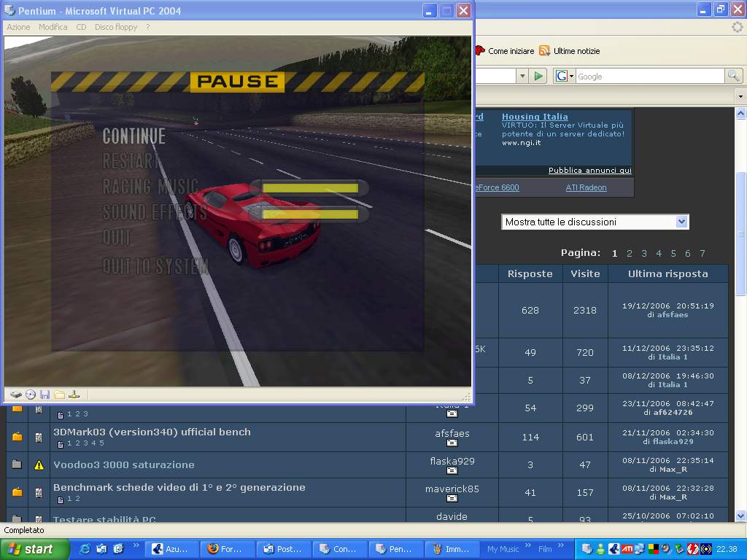Select QUIT TO SYSTEM in the pause menu

156,266
